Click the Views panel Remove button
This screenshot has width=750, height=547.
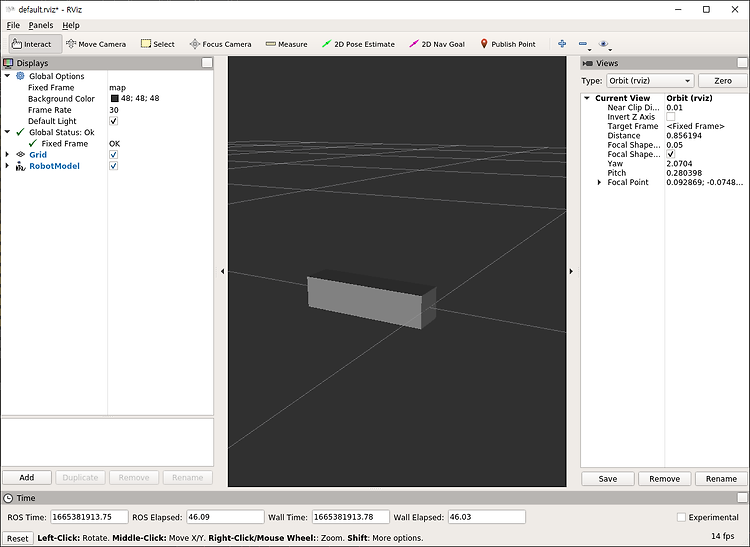tap(664, 479)
